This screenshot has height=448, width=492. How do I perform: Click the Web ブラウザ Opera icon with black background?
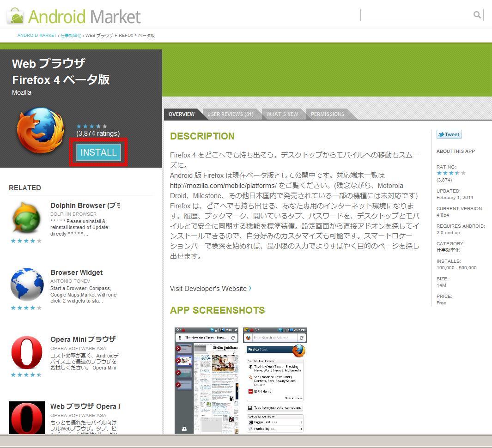tap(27, 418)
